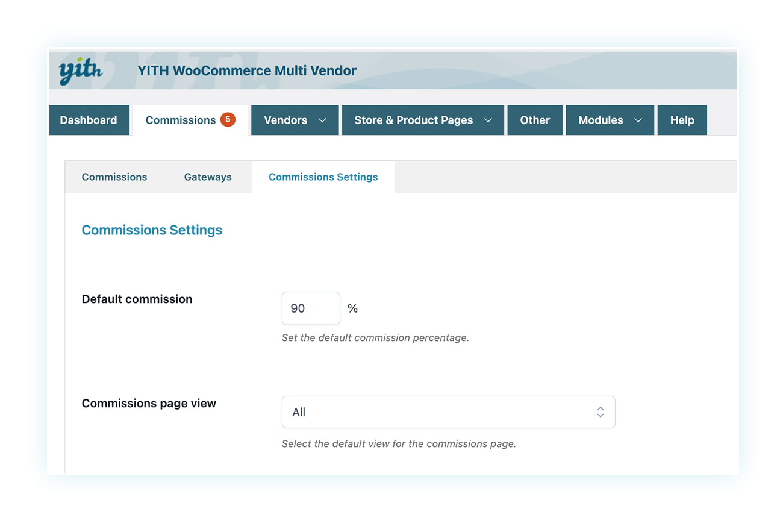Click the Default commission percentage field
The image size is (783, 532).
click(x=310, y=308)
